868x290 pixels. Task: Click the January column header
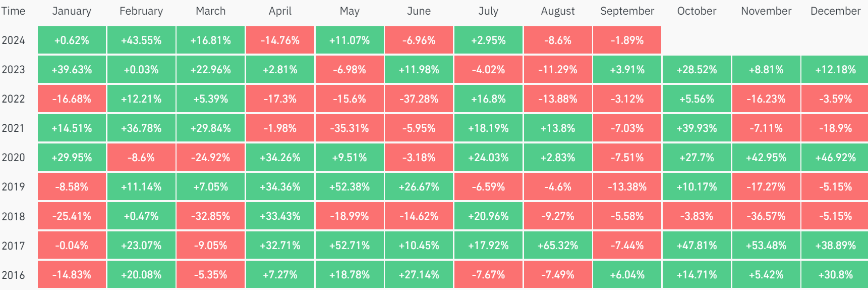(72, 11)
